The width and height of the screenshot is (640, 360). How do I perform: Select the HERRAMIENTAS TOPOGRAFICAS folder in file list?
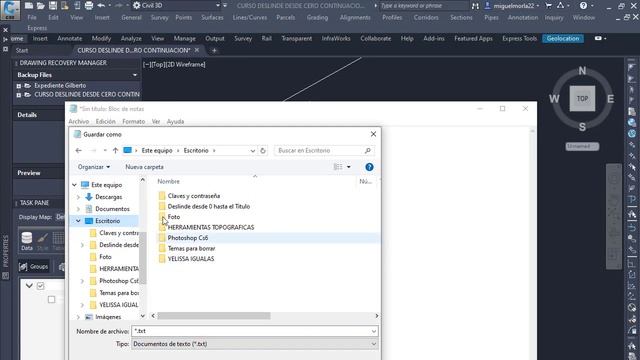pyautogui.click(x=211, y=227)
